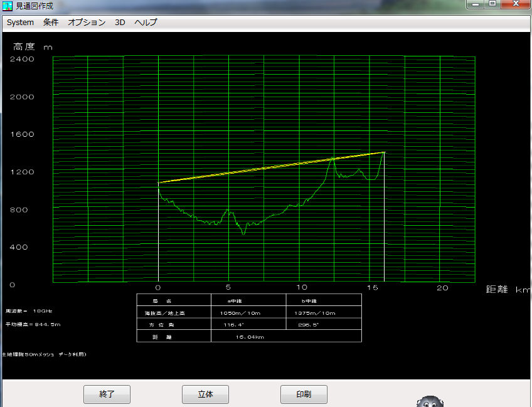Click the 終了 button

[107, 394]
